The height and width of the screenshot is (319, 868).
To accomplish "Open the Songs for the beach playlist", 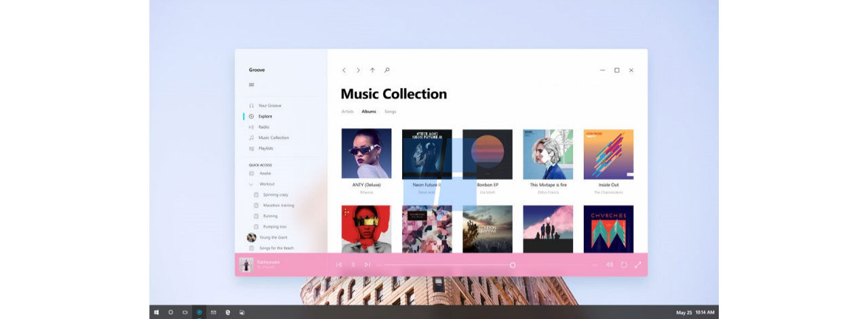I will click(x=277, y=249).
